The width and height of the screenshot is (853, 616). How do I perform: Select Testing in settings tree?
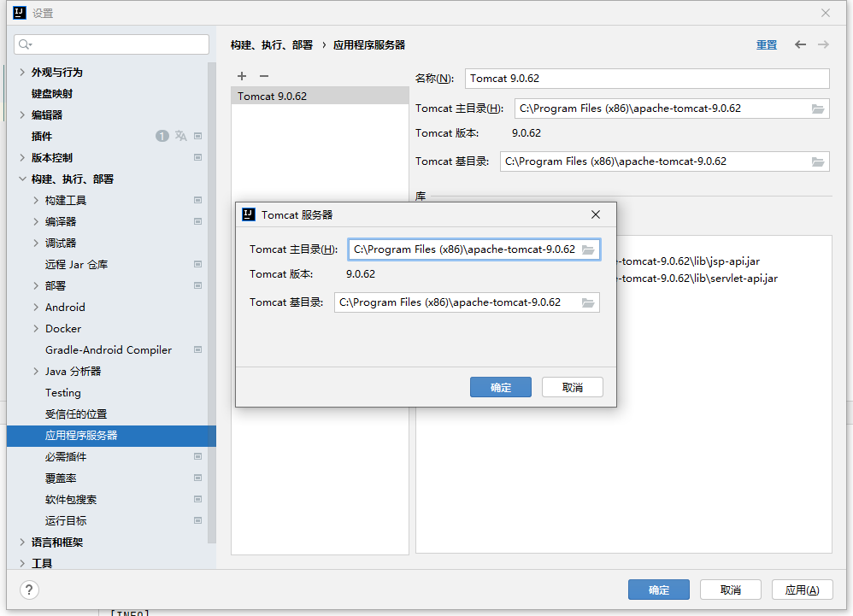coord(63,392)
